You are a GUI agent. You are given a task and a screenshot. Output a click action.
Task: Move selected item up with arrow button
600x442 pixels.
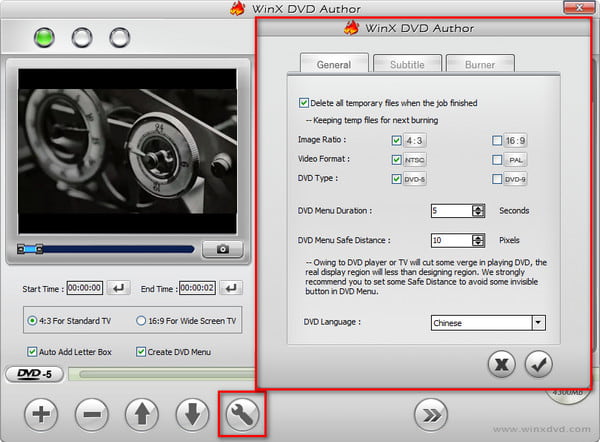point(142,414)
